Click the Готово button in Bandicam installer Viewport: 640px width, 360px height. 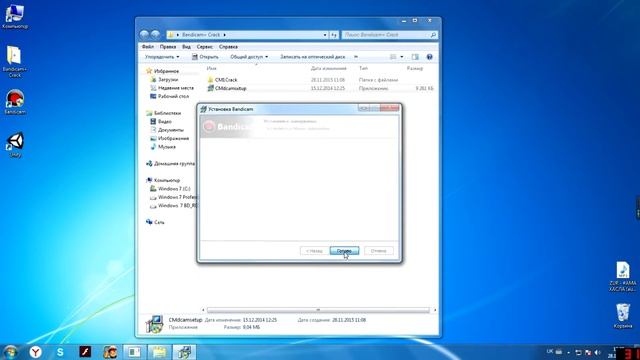point(344,251)
